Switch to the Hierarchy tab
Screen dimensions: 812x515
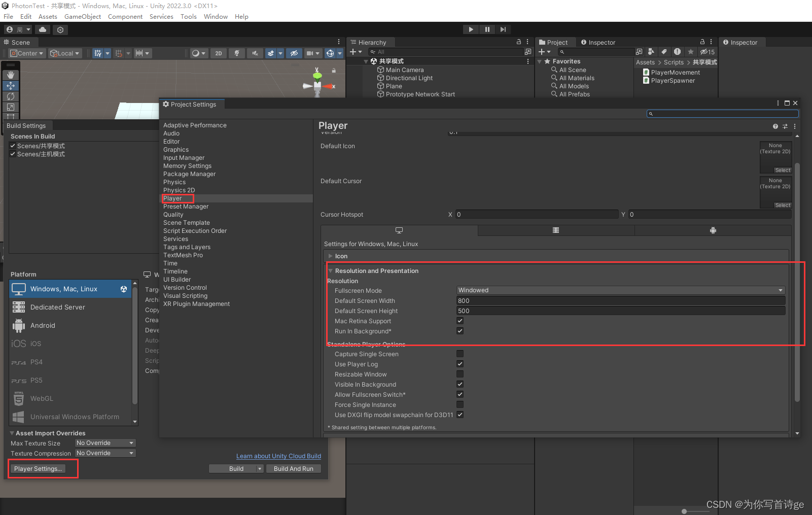point(372,43)
